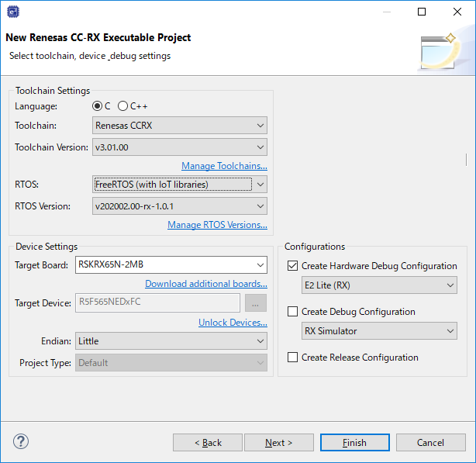
Task: Open Download additional boards link
Action: pyautogui.click(x=206, y=284)
